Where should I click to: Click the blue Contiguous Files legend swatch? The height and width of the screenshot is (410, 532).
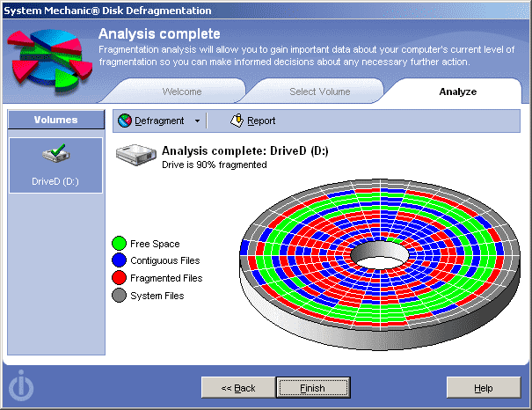pos(120,260)
